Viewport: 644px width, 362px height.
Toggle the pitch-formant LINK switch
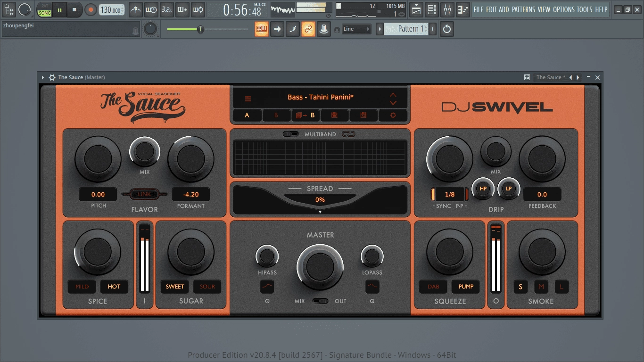click(144, 194)
